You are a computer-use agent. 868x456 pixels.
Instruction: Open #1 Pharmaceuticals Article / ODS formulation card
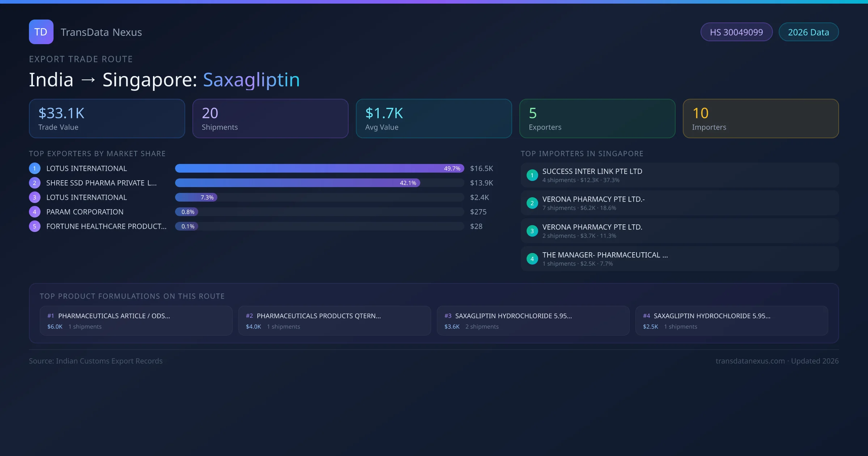(136, 321)
